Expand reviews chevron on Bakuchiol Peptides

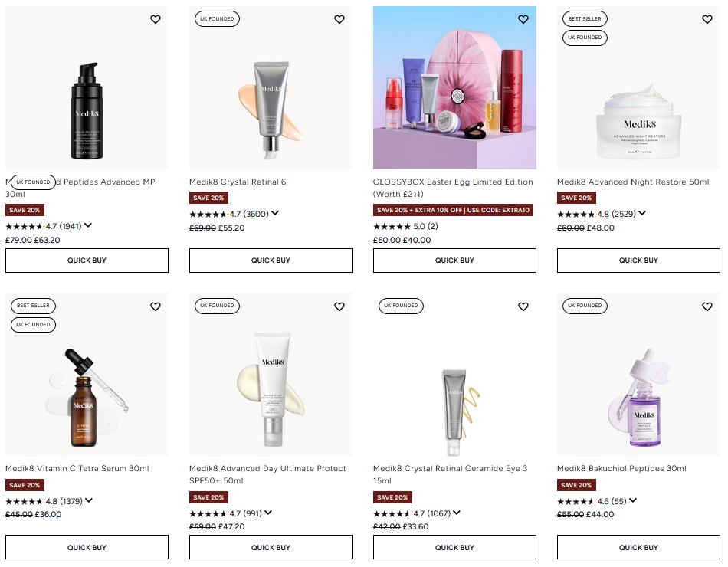click(x=635, y=501)
